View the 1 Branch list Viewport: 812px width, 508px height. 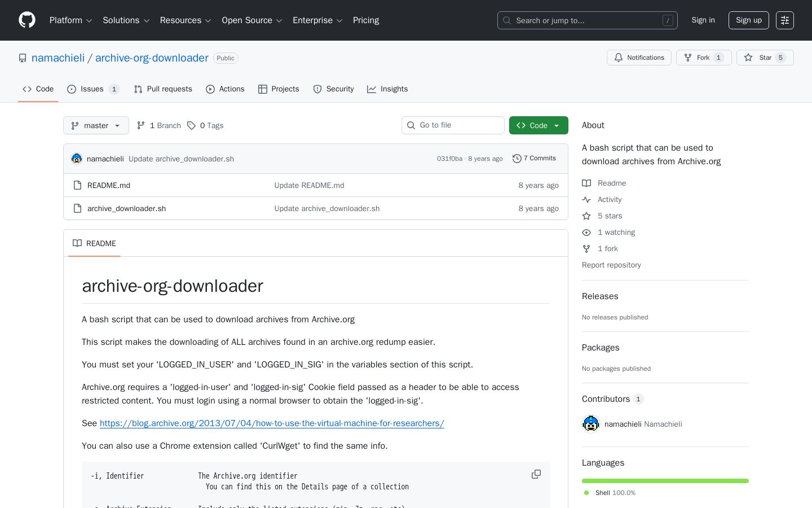pos(159,125)
